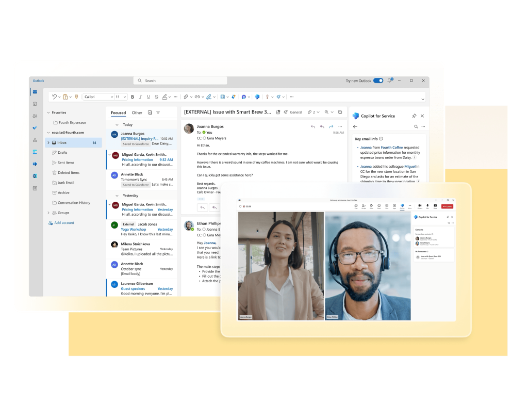The image size is (528, 420).
Task: Go back in Copilot for Service pane
Action: [x=355, y=126]
